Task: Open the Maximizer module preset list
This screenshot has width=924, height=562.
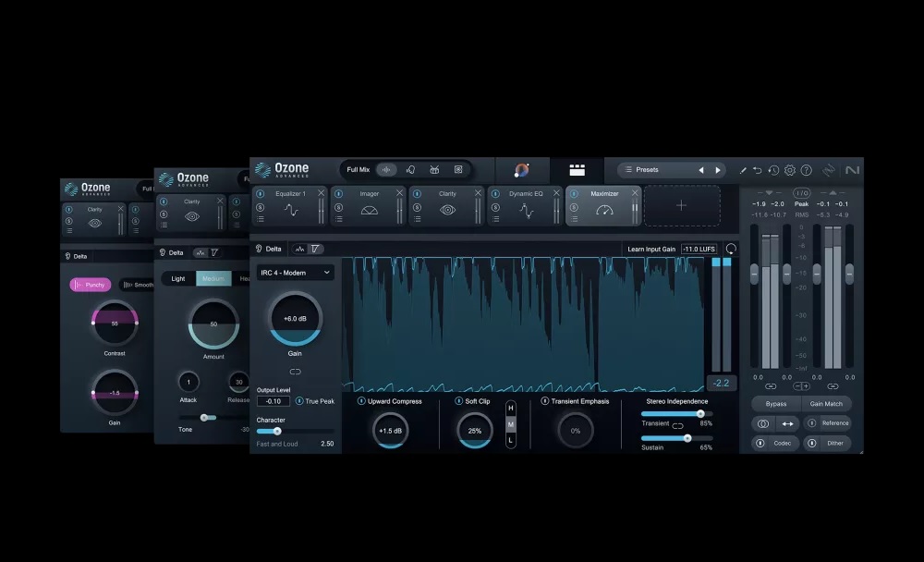Action: 574,219
